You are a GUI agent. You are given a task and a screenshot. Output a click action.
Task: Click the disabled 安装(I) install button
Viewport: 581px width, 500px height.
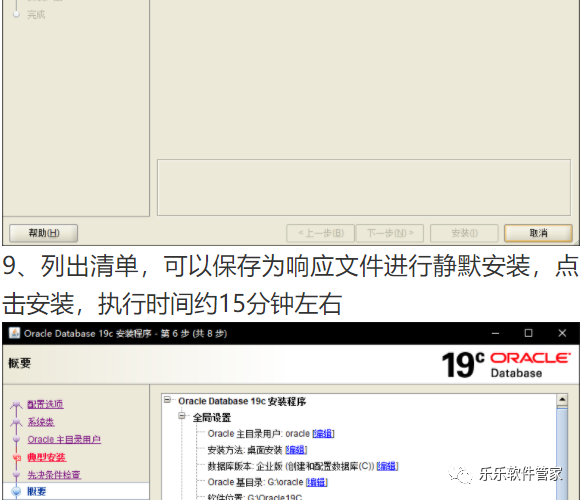[464, 233]
